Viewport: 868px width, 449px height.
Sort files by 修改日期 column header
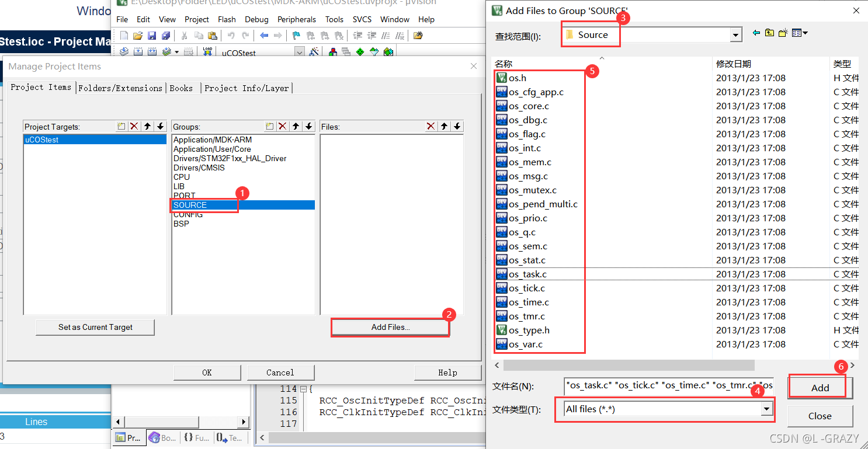click(734, 64)
